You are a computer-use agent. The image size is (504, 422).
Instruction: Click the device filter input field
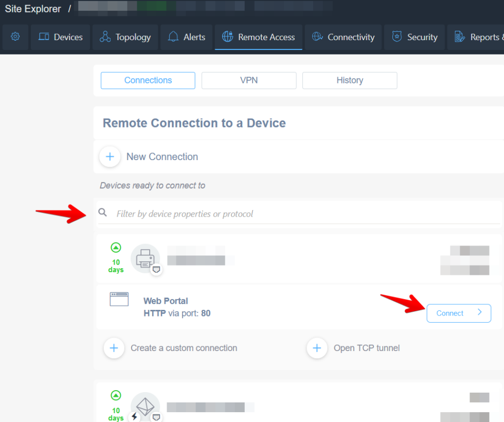231,214
